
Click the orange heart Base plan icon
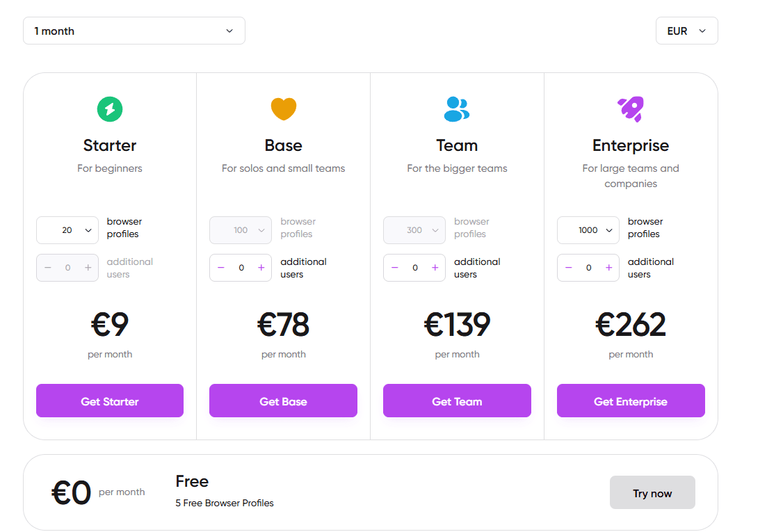coord(283,108)
